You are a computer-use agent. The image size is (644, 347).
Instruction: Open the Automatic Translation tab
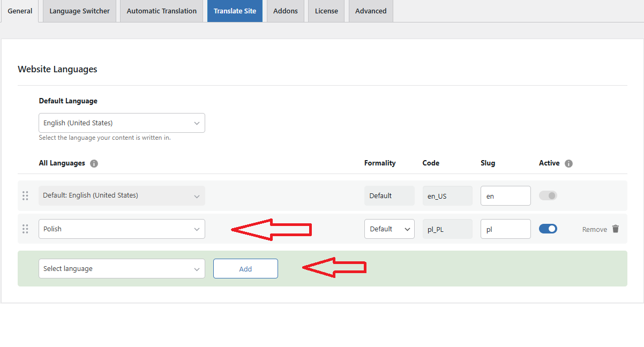coord(161,11)
